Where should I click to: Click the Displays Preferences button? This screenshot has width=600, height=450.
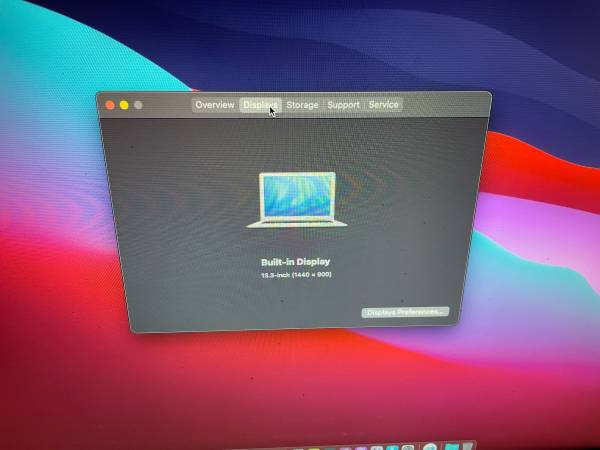pyautogui.click(x=404, y=312)
